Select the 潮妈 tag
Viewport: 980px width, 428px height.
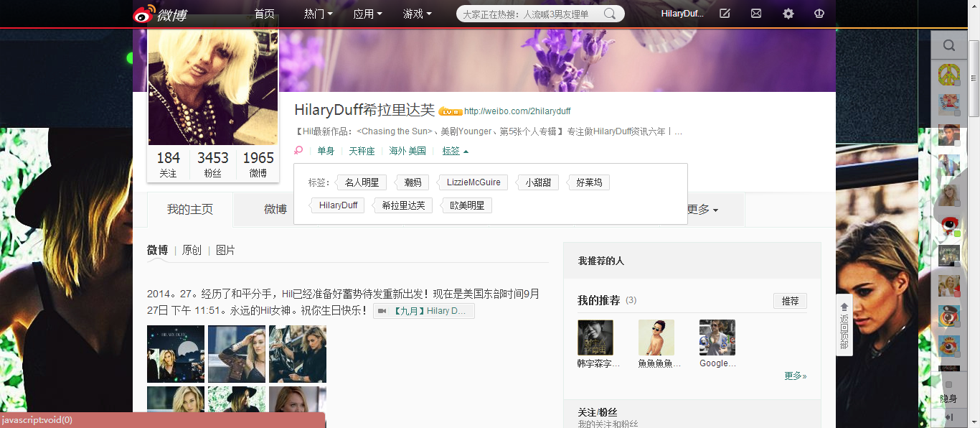(x=412, y=182)
